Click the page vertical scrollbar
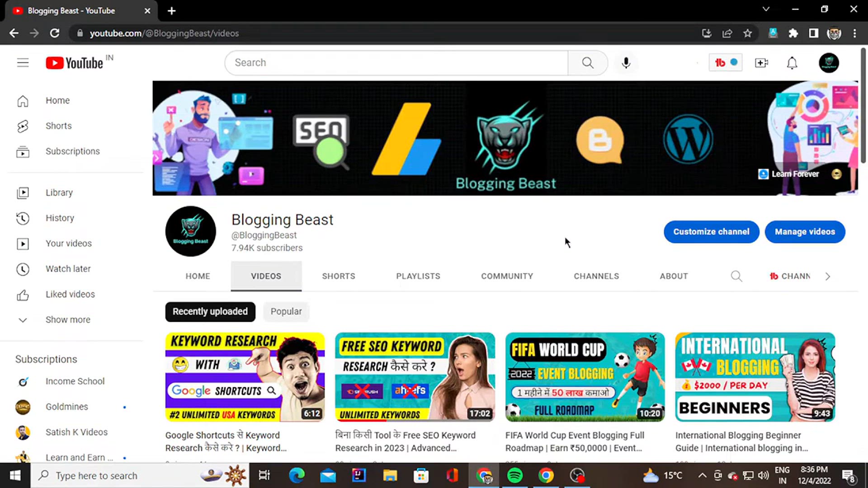 pyautogui.click(x=863, y=106)
